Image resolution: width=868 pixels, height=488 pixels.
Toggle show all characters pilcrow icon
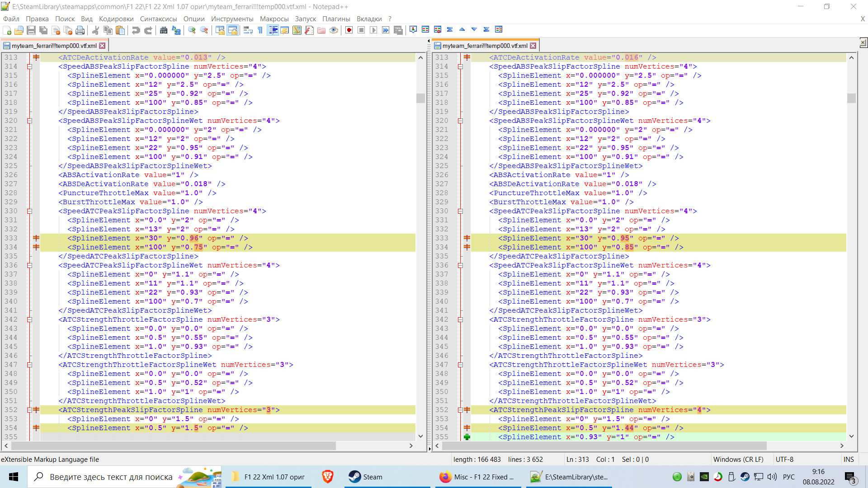coord(260,30)
